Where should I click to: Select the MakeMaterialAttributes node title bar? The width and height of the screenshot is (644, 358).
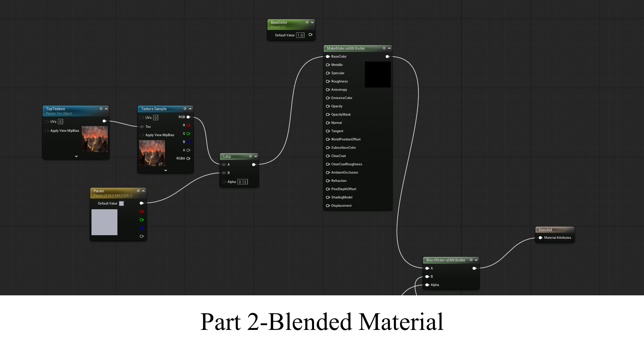click(349, 48)
